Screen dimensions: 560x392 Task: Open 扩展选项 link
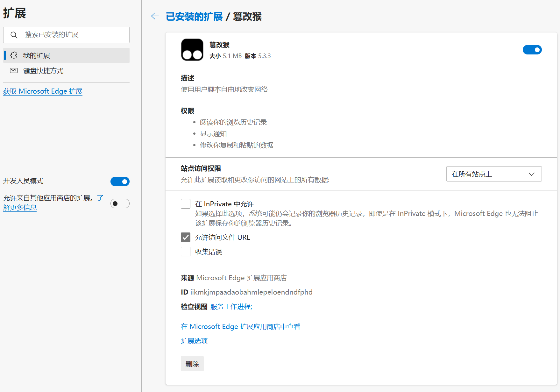(x=194, y=341)
